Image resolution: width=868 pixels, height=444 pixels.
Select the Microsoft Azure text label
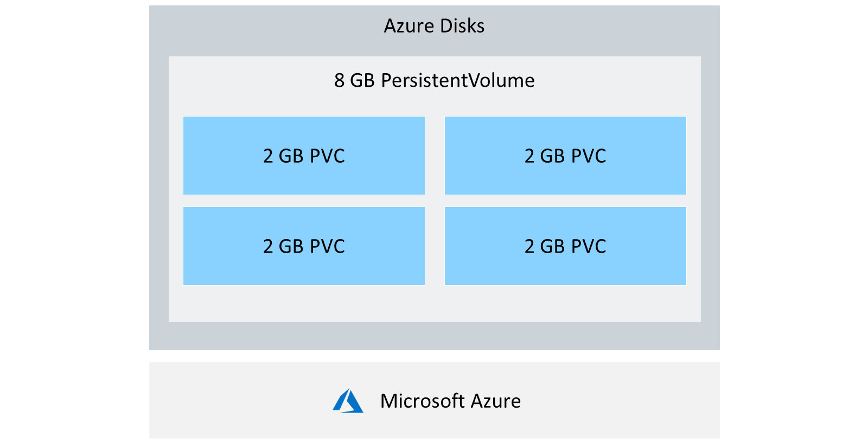point(450,401)
